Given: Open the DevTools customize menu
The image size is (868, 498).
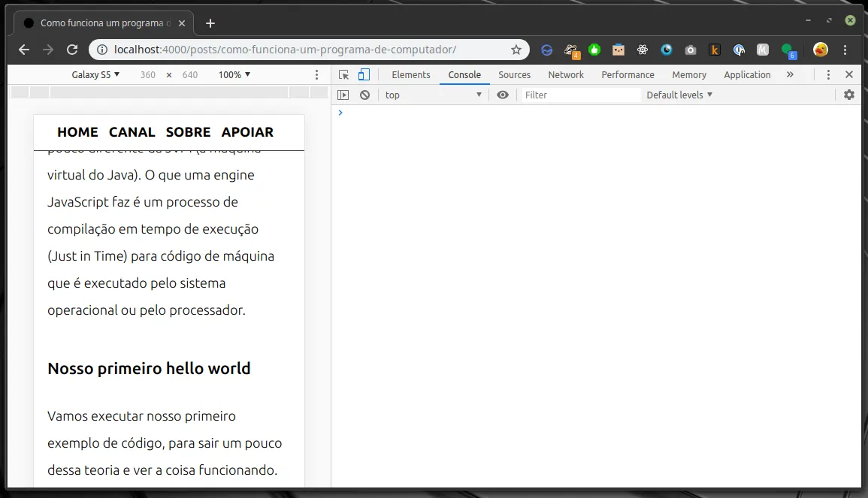Looking at the screenshot, I should click(x=828, y=74).
